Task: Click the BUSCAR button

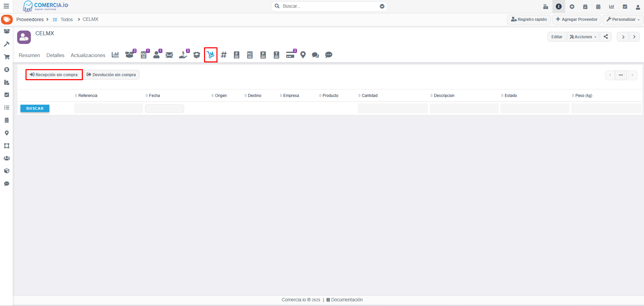Action: click(35, 108)
